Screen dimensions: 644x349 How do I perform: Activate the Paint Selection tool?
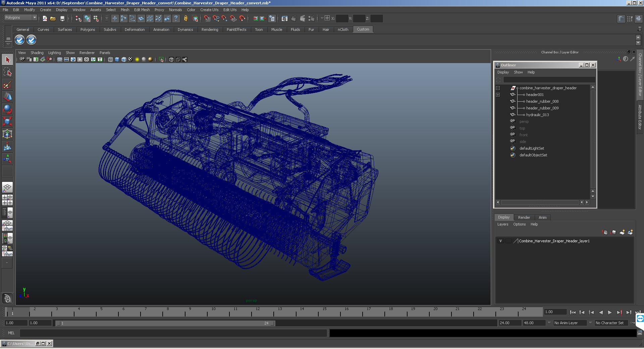pyautogui.click(x=7, y=85)
